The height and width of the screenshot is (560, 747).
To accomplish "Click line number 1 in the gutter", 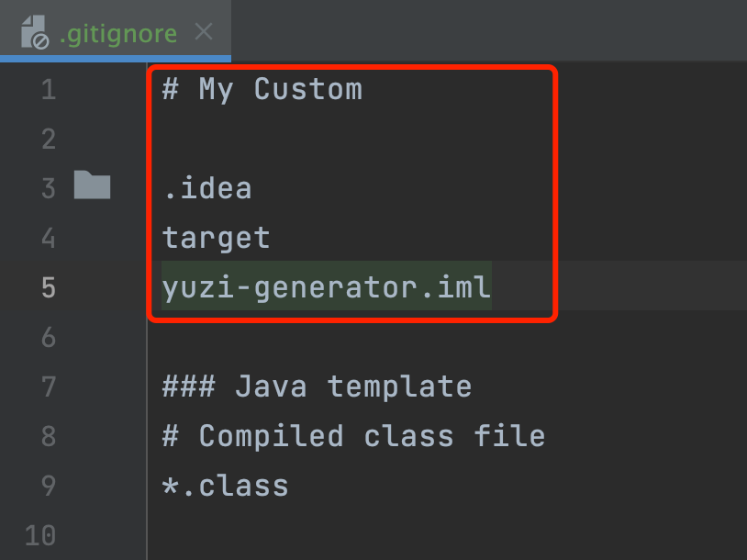I will (48, 90).
